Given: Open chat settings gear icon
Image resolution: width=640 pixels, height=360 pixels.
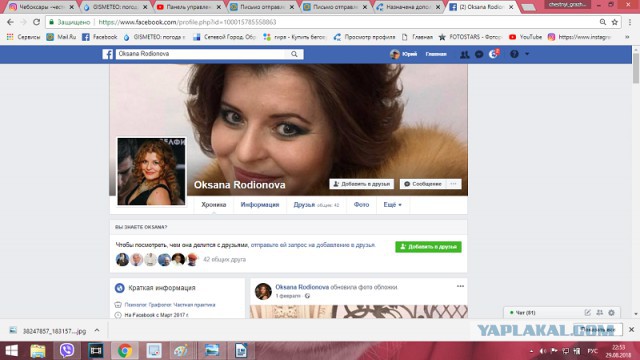Looking at the screenshot, I should coord(611,313).
